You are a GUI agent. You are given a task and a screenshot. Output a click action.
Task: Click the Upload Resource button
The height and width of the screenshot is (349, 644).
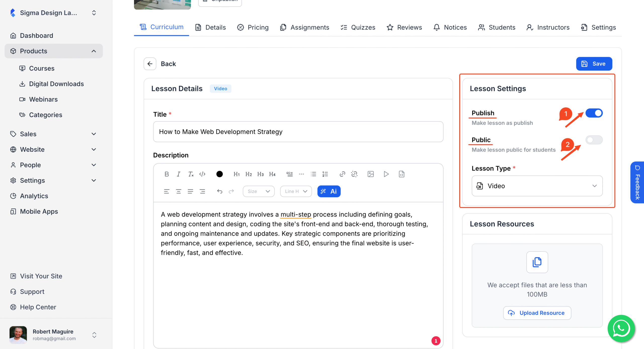point(537,313)
